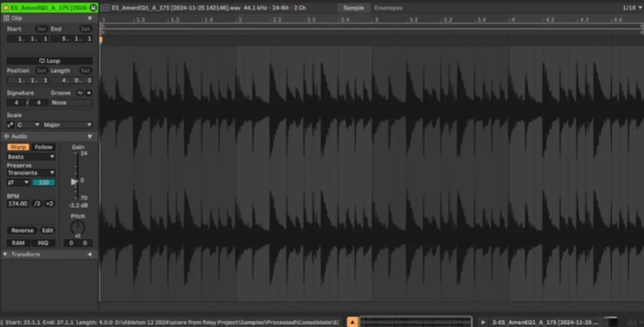The width and height of the screenshot is (644, 327).
Task: Click bar 2 on the time ruler
Action: 239,20
